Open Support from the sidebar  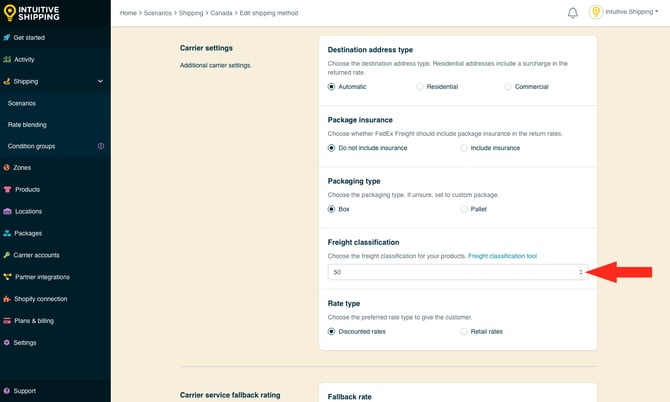(x=24, y=391)
